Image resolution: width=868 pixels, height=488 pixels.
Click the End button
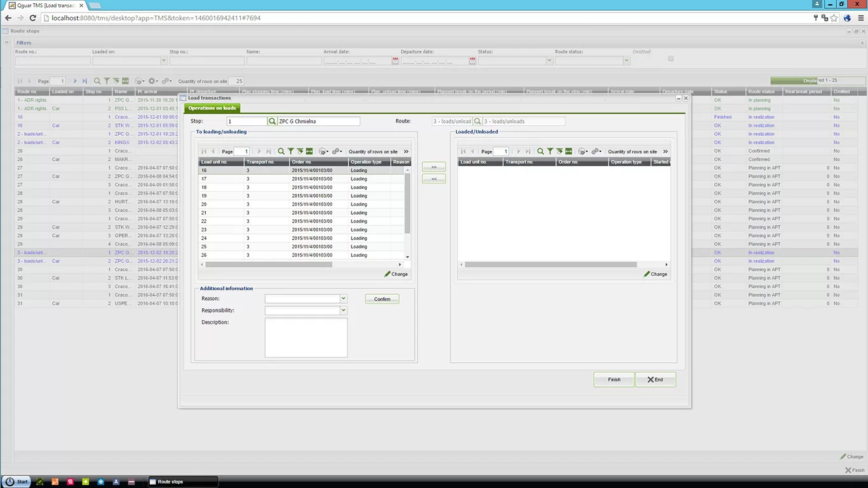pyautogui.click(x=655, y=379)
